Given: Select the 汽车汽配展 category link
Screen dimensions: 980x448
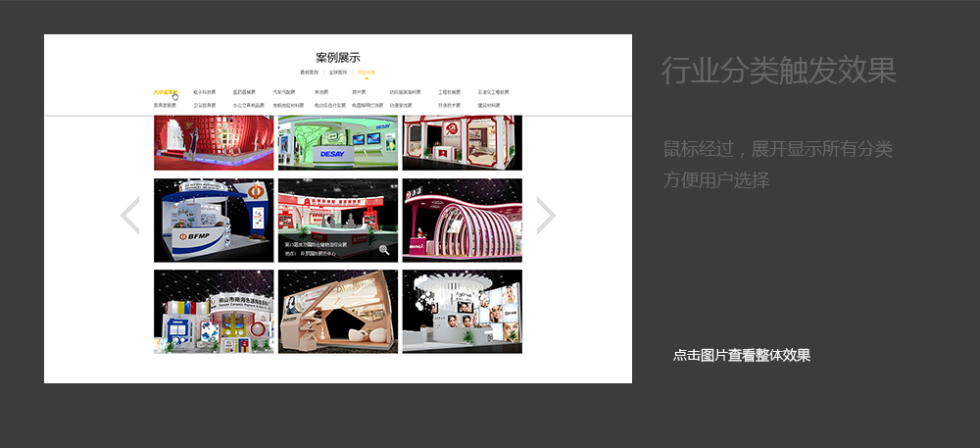Looking at the screenshot, I should pos(284,92).
